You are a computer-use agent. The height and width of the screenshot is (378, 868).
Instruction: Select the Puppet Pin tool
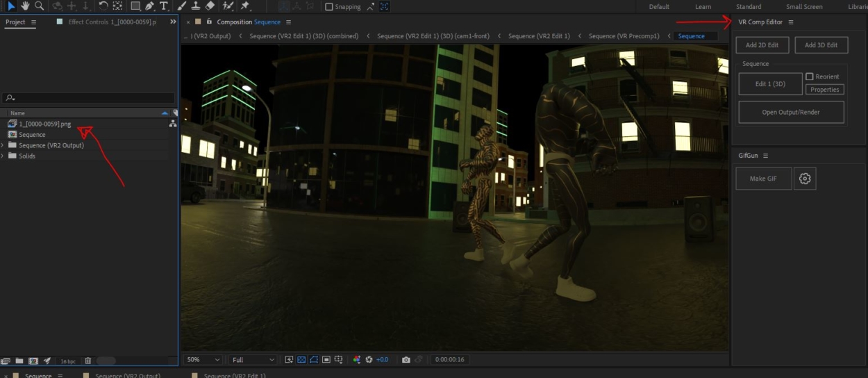tap(245, 6)
